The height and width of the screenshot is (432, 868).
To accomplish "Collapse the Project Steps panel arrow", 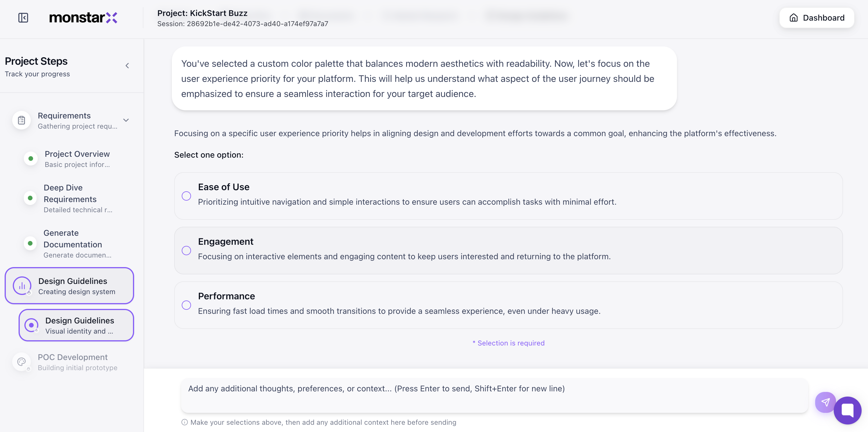I will (x=127, y=66).
